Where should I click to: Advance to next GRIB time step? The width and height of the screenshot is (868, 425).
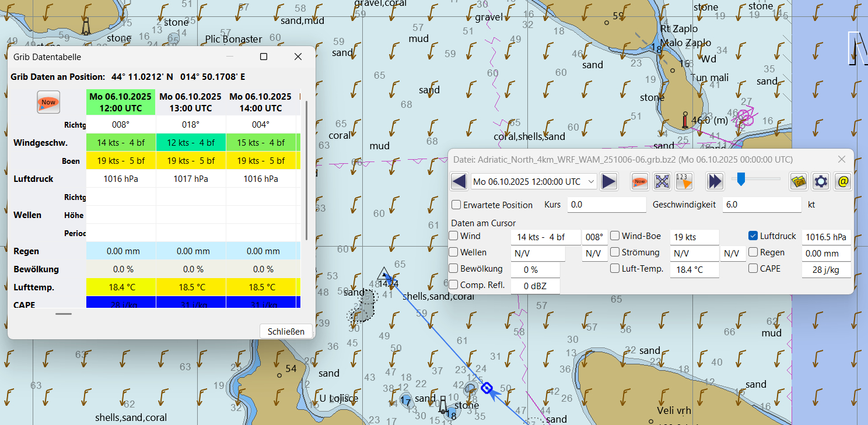coord(609,182)
